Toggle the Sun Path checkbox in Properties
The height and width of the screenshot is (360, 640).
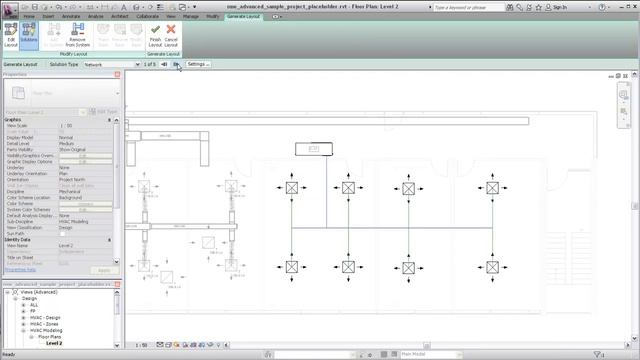pyautogui.click(x=62, y=234)
